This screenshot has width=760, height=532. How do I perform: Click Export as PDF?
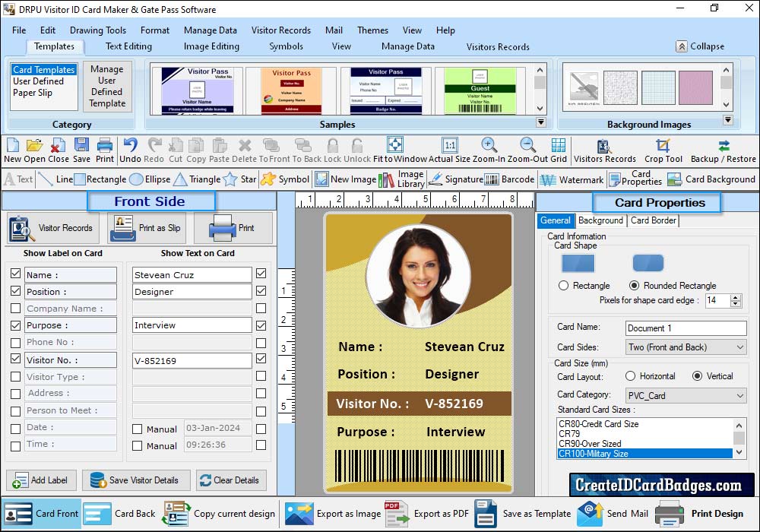pos(427,514)
